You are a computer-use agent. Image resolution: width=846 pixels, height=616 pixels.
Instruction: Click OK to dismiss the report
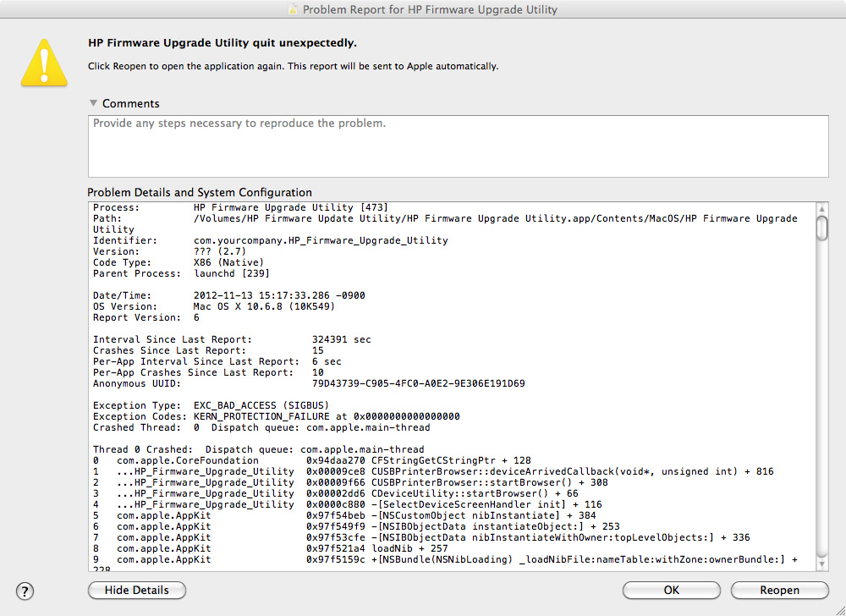tap(671, 590)
